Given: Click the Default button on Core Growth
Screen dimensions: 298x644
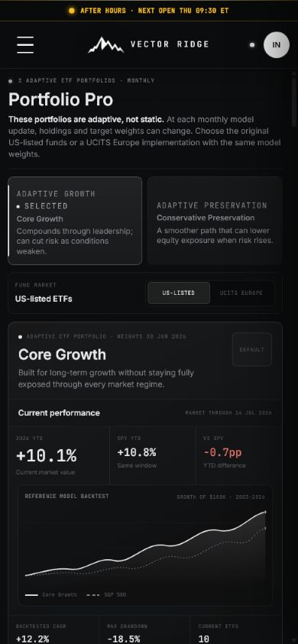Looking at the screenshot, I should (x=251, y=350).
